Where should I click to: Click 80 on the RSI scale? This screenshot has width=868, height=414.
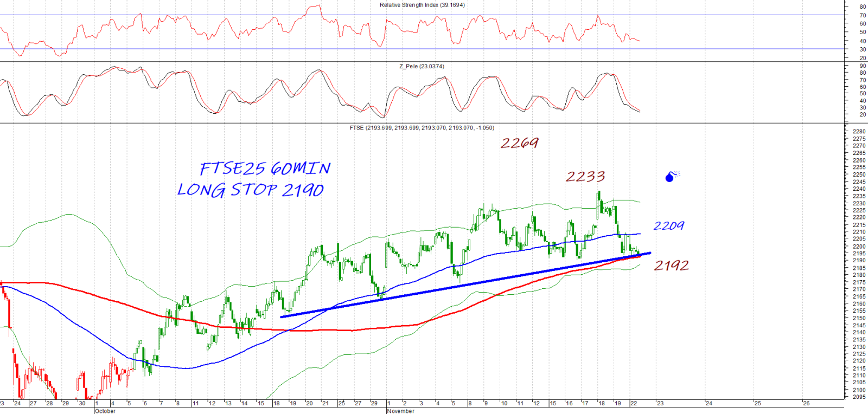point(863,7)
